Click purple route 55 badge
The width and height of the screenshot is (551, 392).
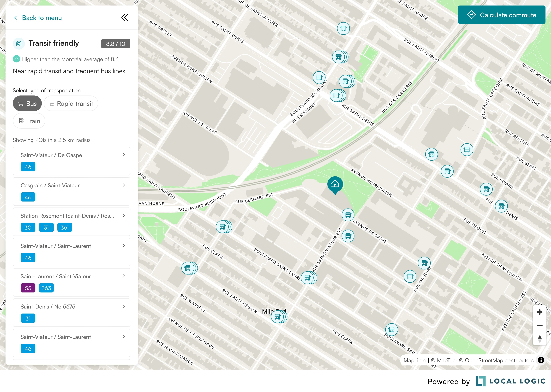(28, 288)
